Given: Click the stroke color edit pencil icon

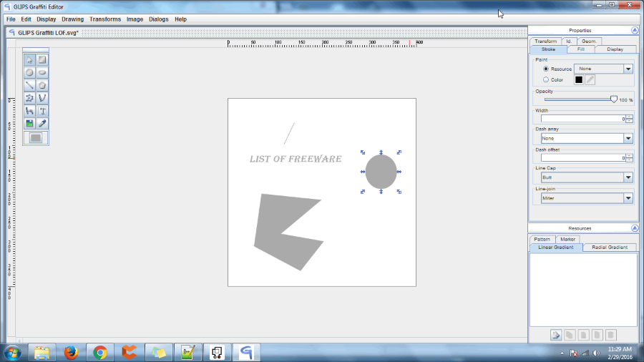Looking at the screenshot, I should tap(590, 79).
